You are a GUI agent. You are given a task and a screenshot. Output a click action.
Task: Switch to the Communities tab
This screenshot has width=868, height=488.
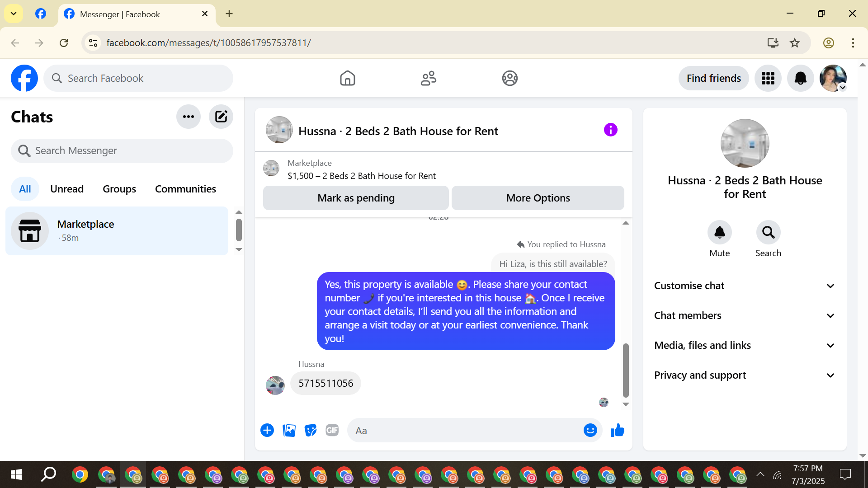(185, 189)
